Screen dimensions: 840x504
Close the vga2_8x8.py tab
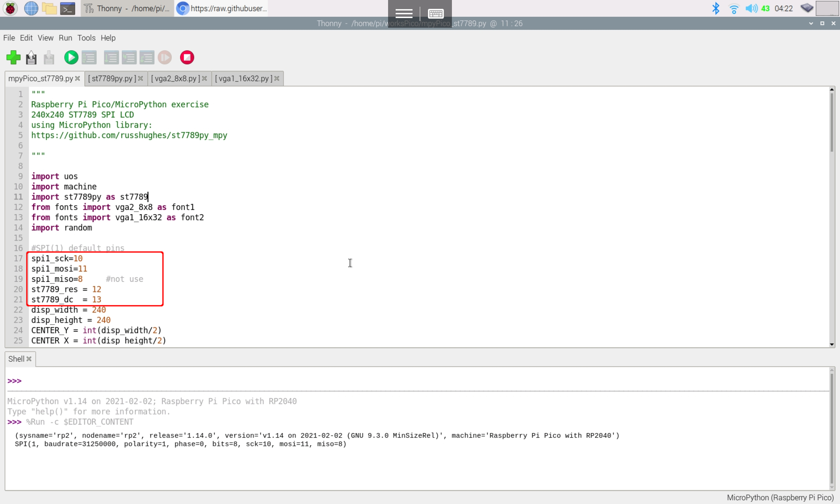point(205,79)
